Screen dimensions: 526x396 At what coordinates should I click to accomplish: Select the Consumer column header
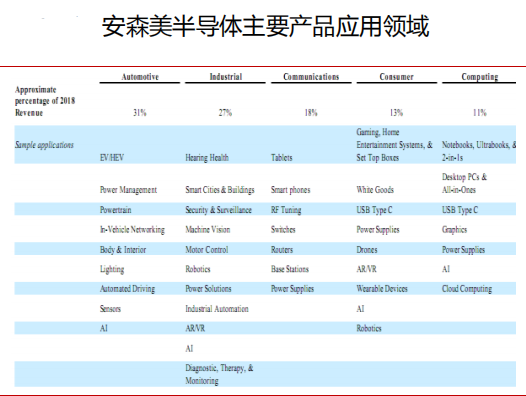[x=396, y=77]
